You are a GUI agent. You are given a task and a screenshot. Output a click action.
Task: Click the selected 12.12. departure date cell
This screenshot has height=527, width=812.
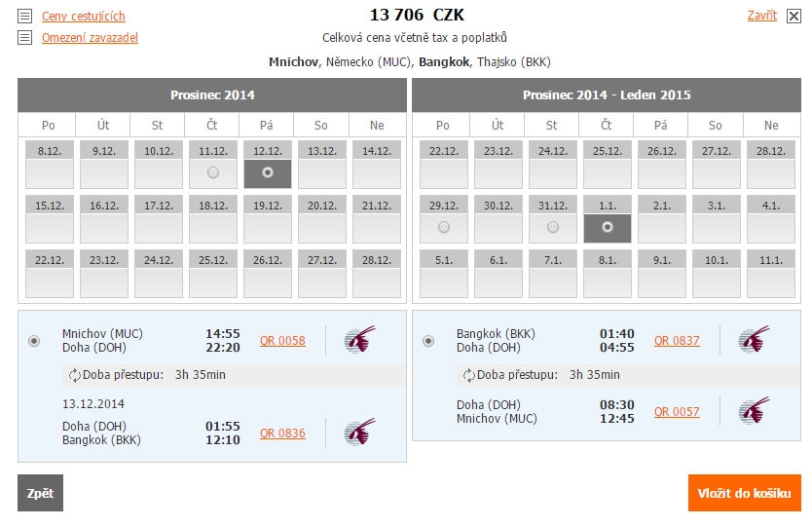click(268, 171)
